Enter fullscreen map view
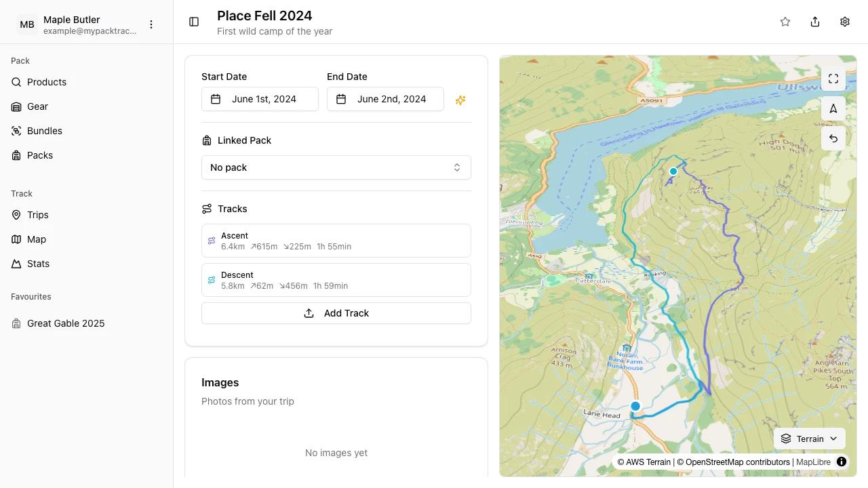Image resolution: width=868 pixels, height=488 pixels. [x=833, y=79]
